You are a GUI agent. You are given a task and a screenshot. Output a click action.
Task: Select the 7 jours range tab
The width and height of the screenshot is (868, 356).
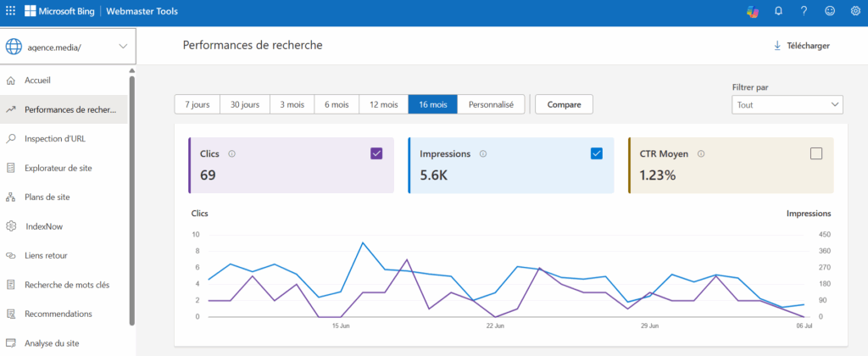pyautogui.click(x=197, y=104)
